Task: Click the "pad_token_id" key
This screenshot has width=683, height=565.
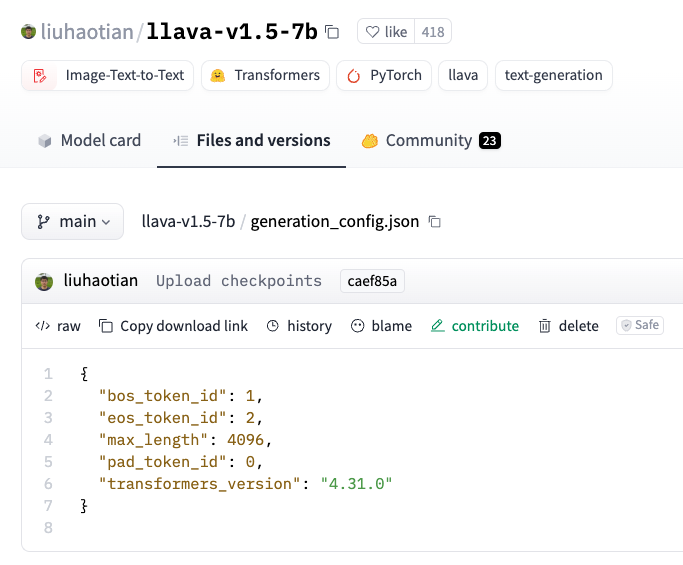Action: [x=162, y=462]
